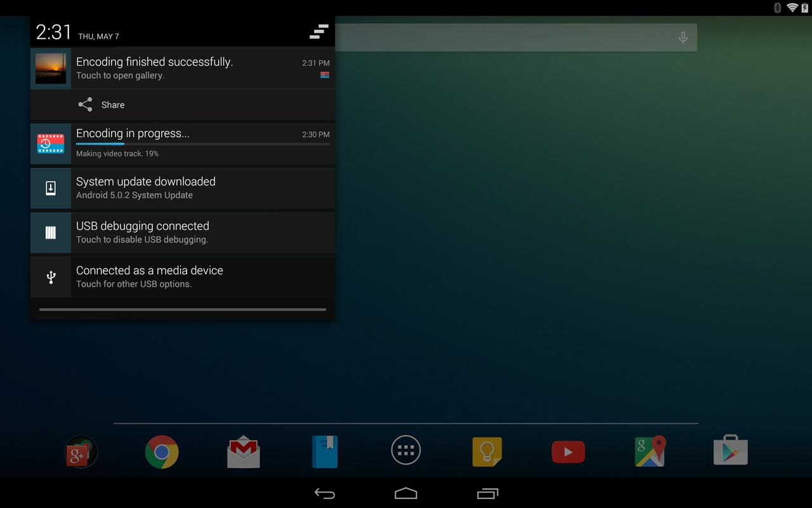
Task: Open Gmail app icon
Action: [244, 452]
